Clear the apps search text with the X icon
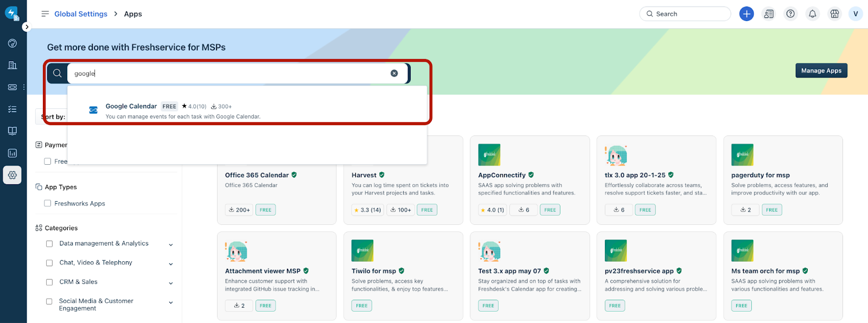This screenshot has height=323, width=868. [394, 73]
